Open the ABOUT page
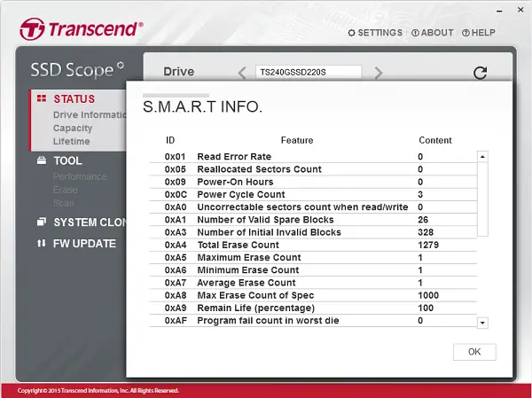The width and height of the screenshot is (532, 398). (x=433, y=33)
